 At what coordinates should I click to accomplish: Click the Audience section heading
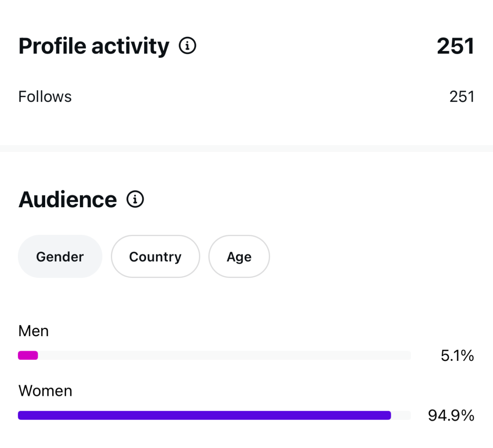point(68,200)
